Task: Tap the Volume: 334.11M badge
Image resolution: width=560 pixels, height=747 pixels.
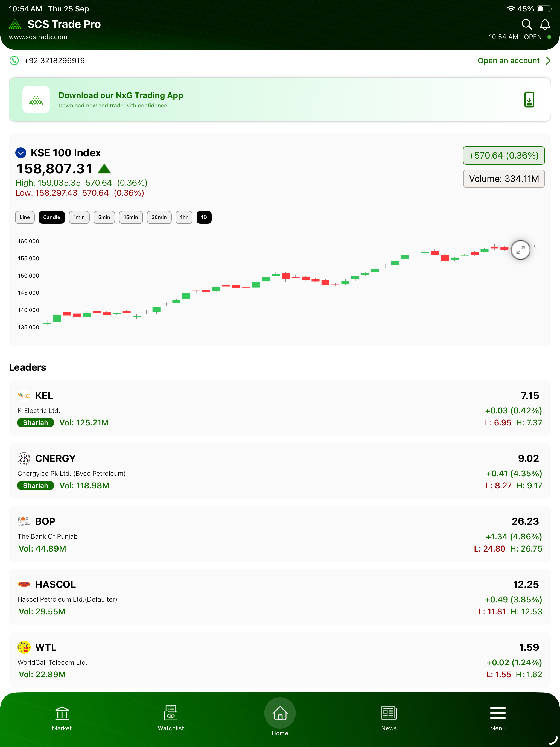Action: click(x=504, y=179)
